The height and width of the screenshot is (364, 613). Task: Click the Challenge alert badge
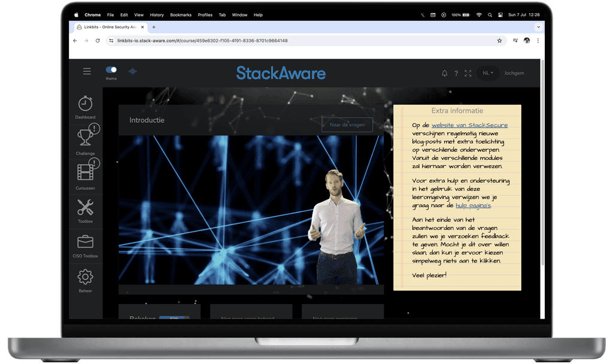[x=94, y=128]
